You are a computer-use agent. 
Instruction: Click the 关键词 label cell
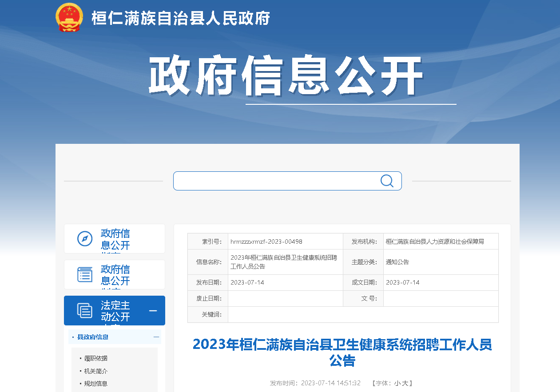208,314
